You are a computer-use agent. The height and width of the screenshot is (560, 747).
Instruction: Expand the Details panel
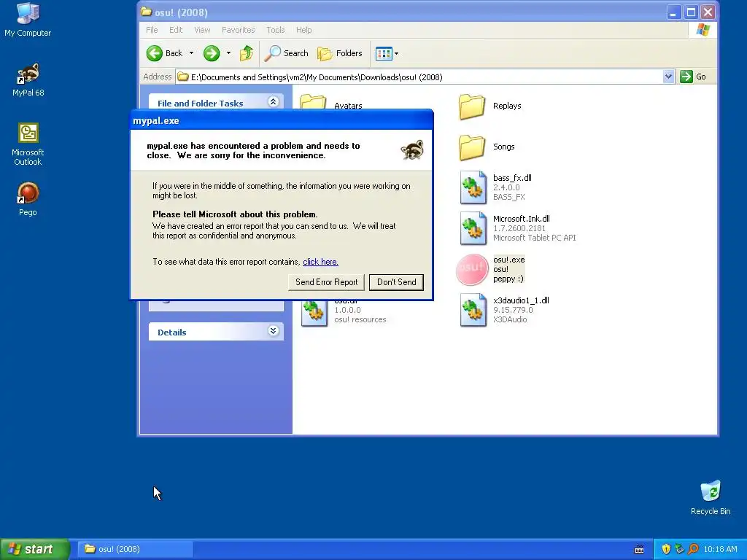(x=273, y=331)
